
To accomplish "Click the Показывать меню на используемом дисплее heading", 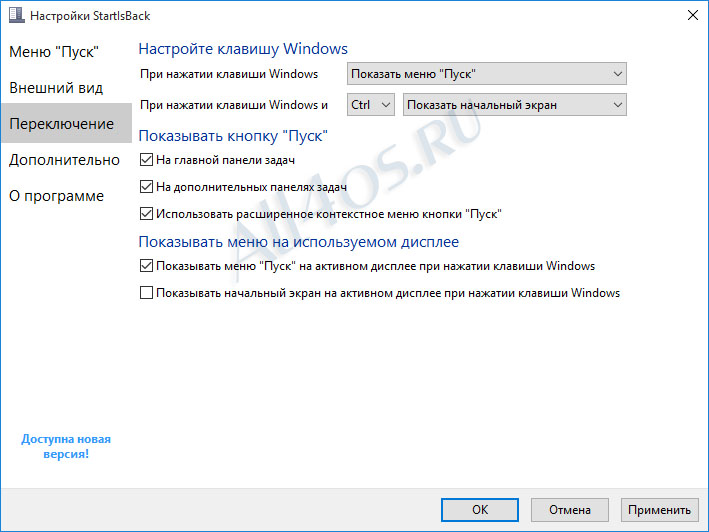I will pos(298,242).
